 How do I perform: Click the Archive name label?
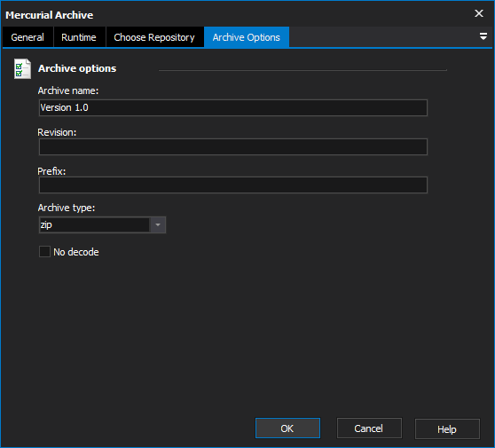click(68, 90)
